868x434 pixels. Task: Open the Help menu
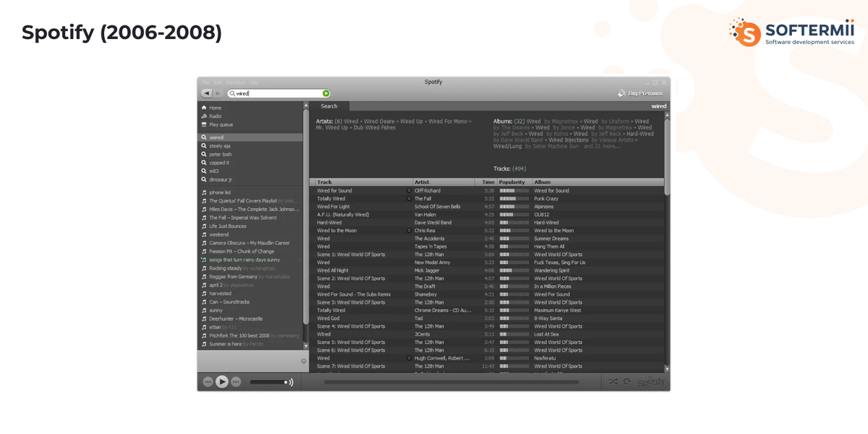pos(254,82)
